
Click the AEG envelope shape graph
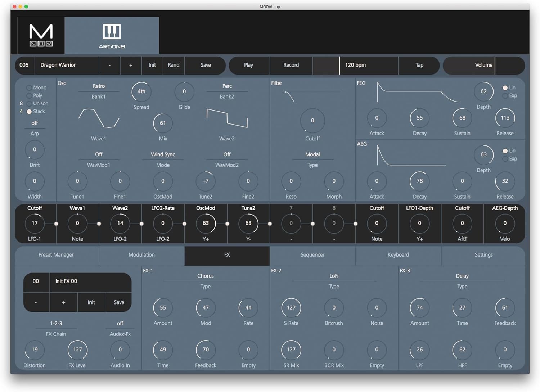(x=411, y=156)
